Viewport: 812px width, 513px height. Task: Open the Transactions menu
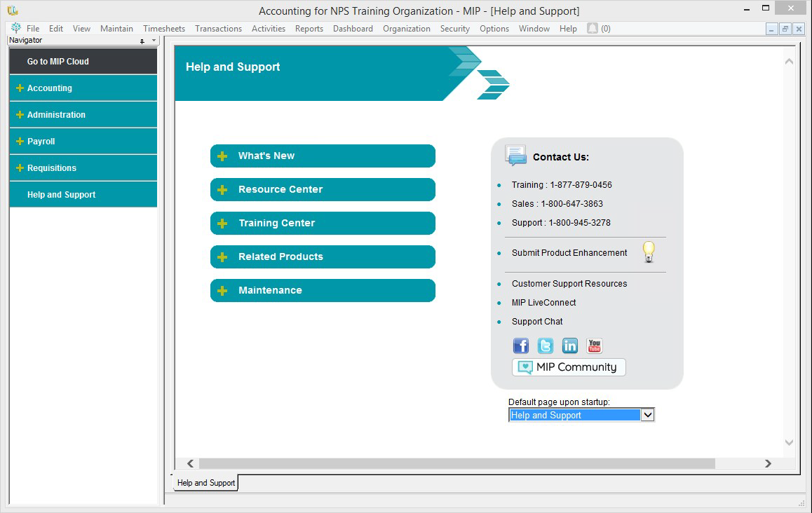[x=219, y=29]
